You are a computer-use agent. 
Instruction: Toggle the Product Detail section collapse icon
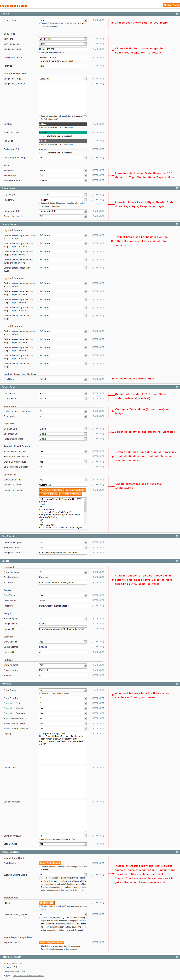[x=177, y=387]
